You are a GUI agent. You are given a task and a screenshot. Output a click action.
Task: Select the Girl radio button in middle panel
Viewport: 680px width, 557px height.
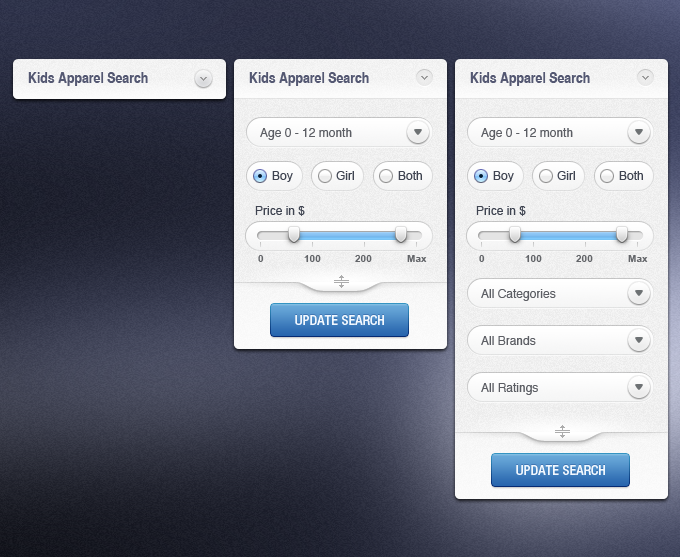tap(325, 176)
